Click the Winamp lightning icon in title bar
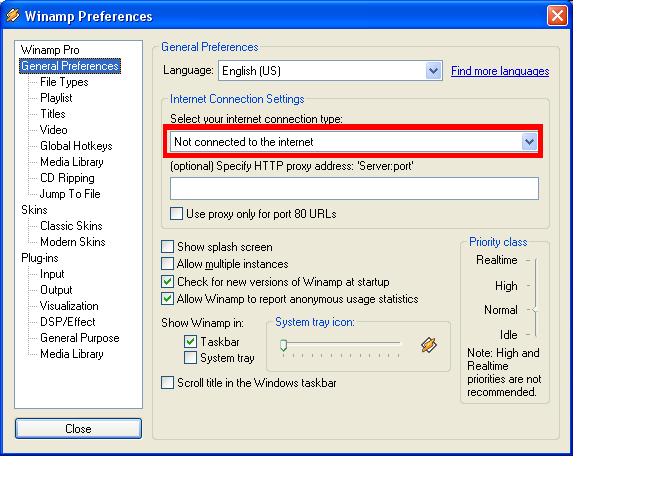This screenshot has width=650, height=498. tap(13, 15)
